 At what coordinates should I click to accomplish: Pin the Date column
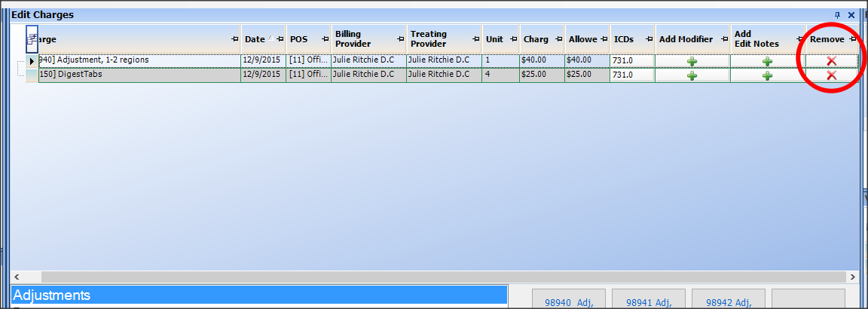click(280, 39)
